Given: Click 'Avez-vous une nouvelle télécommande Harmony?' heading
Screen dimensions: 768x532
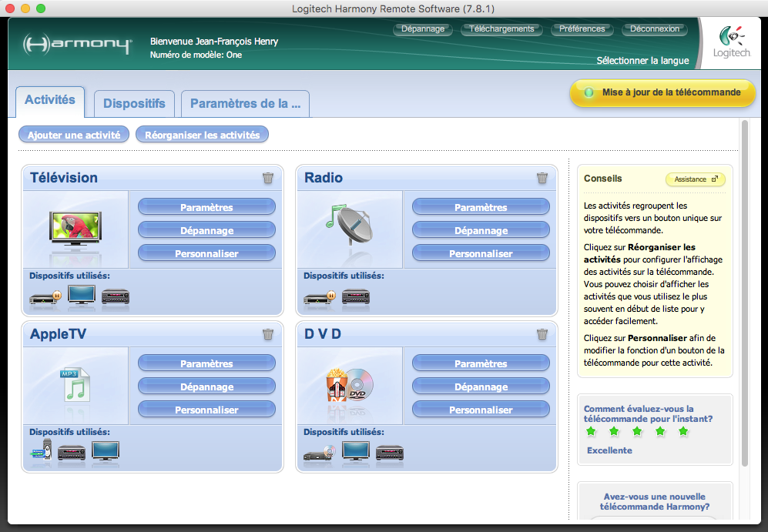Looking at the screenshot, I should [x=654, y=502].
